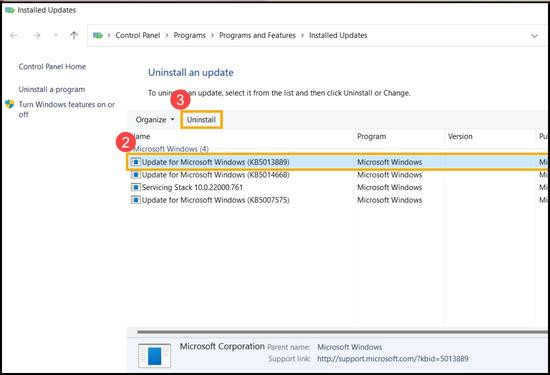The width and height of the screenshot is (550, 375).
Task: Open the recent locations dropdown arrow
Action: [x=55, y=35]
